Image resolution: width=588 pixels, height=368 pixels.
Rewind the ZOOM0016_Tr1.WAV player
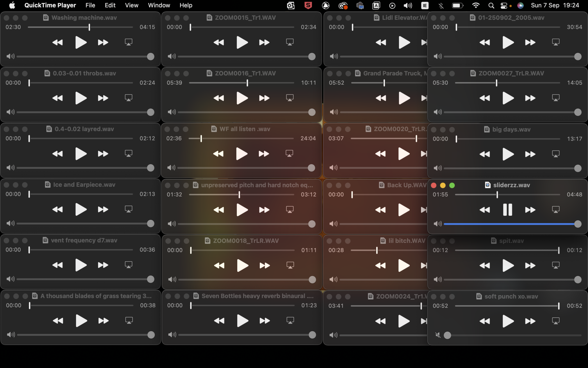point(219,98)
